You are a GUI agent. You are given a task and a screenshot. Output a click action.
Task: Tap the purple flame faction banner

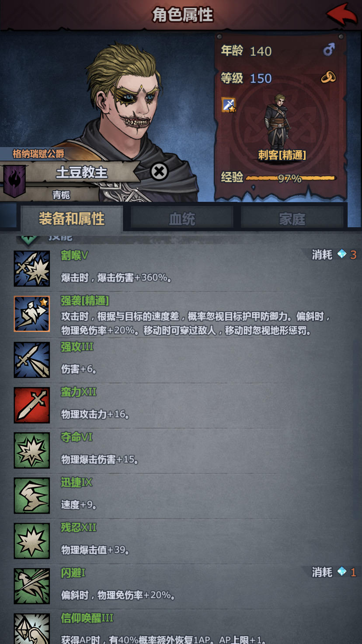click(x=14, y=180)
